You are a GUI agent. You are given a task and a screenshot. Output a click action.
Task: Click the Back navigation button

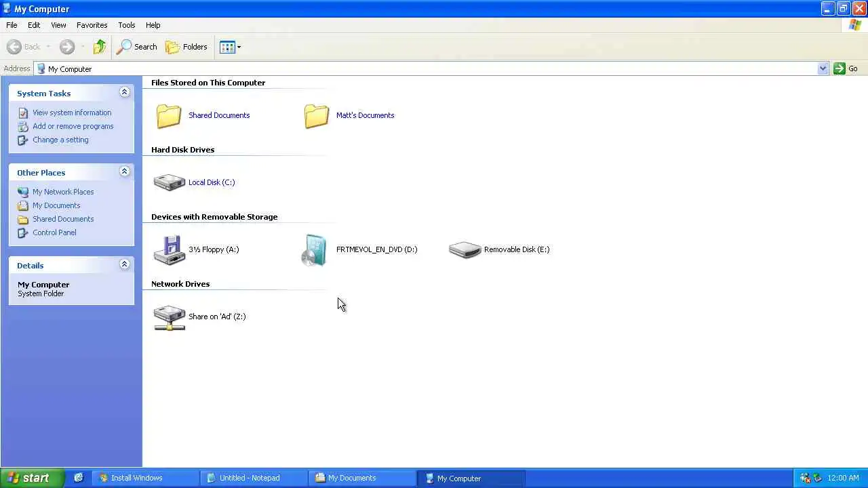pyautogui.click(x=24, y=47)
